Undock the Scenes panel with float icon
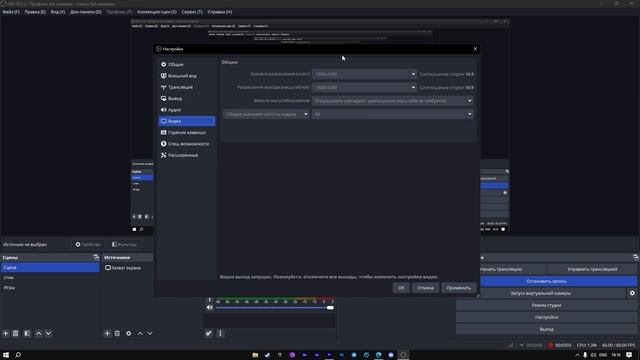Screen dimensions: 640x360 coord(96,257)
